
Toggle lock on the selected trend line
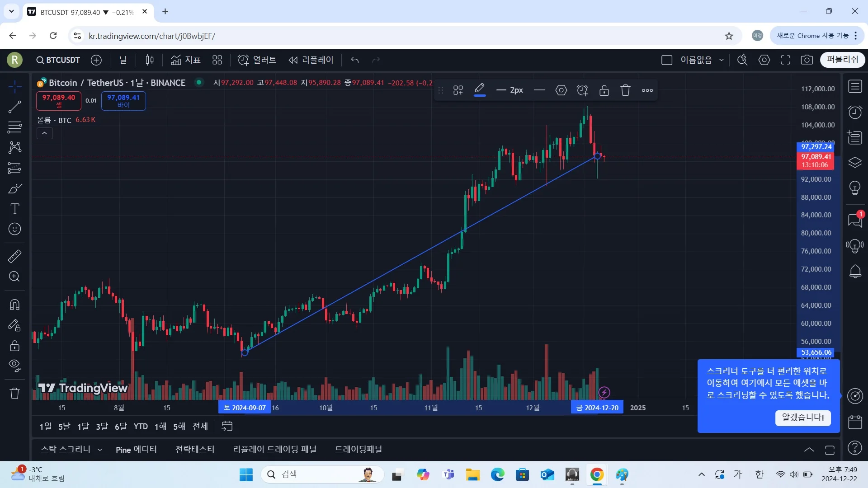(x=604, y=90)
